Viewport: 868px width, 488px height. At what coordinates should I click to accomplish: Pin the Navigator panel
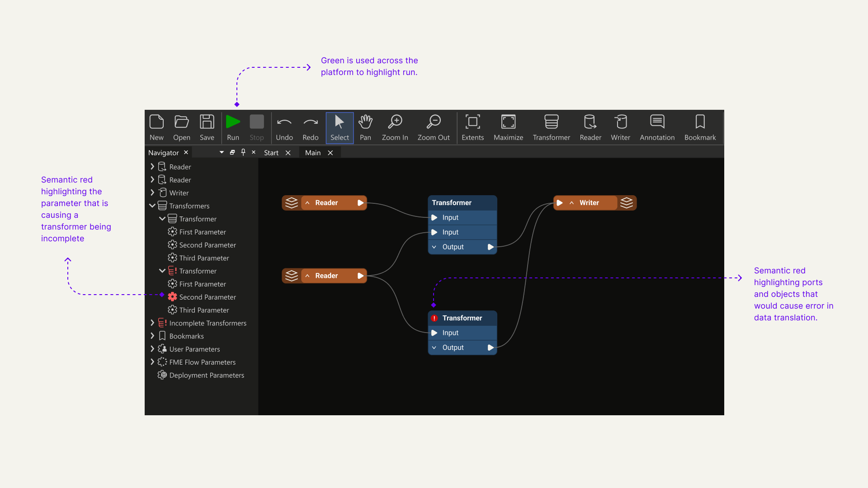243,152
